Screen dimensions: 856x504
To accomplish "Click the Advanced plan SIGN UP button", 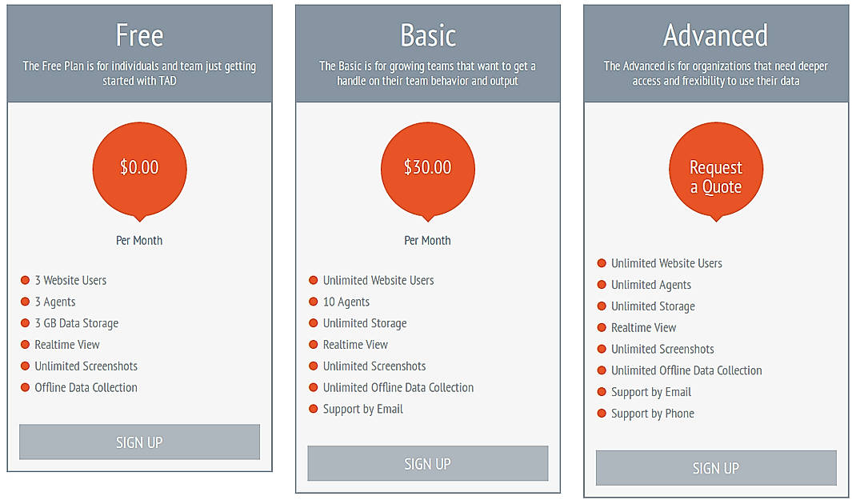I will pyautogui.click(x=715, y=468).
